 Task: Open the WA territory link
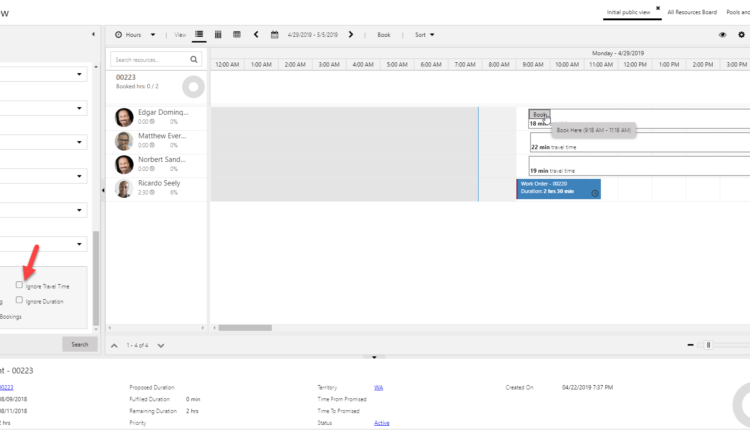pyautogui.click(x=379, y=387)
